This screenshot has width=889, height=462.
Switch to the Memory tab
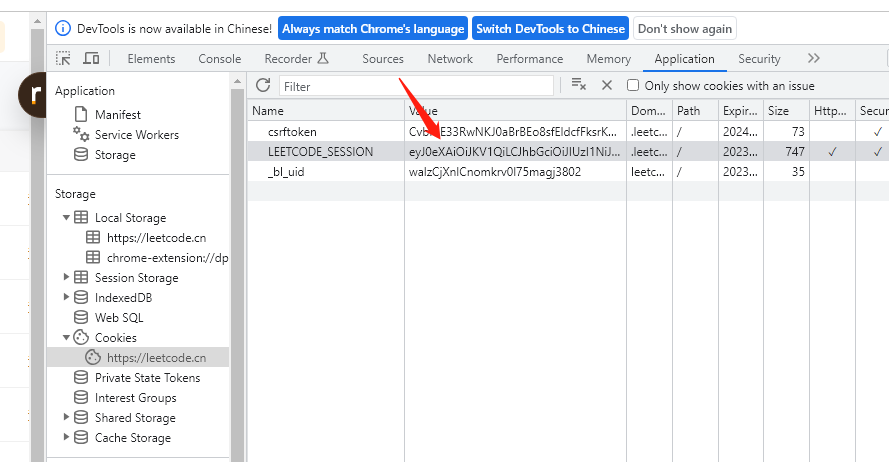point(608,58)
